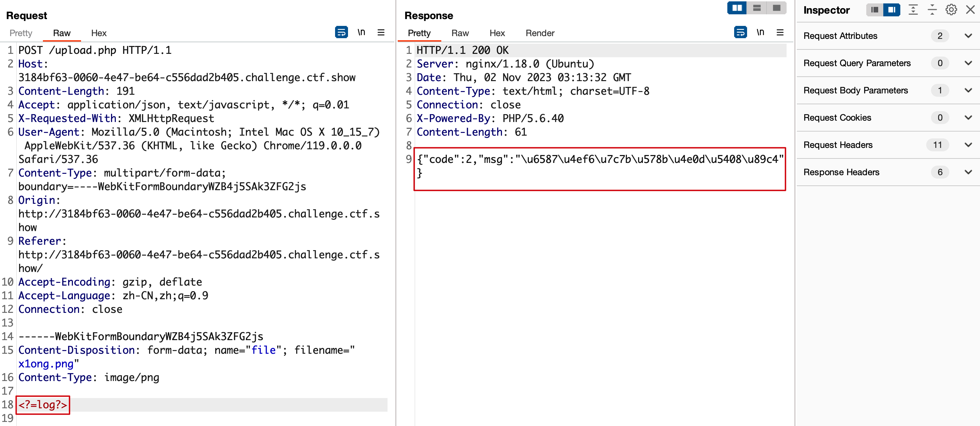Click the X-Requested-With header line
The height and width of the screenshot is (426, 980).
click(116, 118)
